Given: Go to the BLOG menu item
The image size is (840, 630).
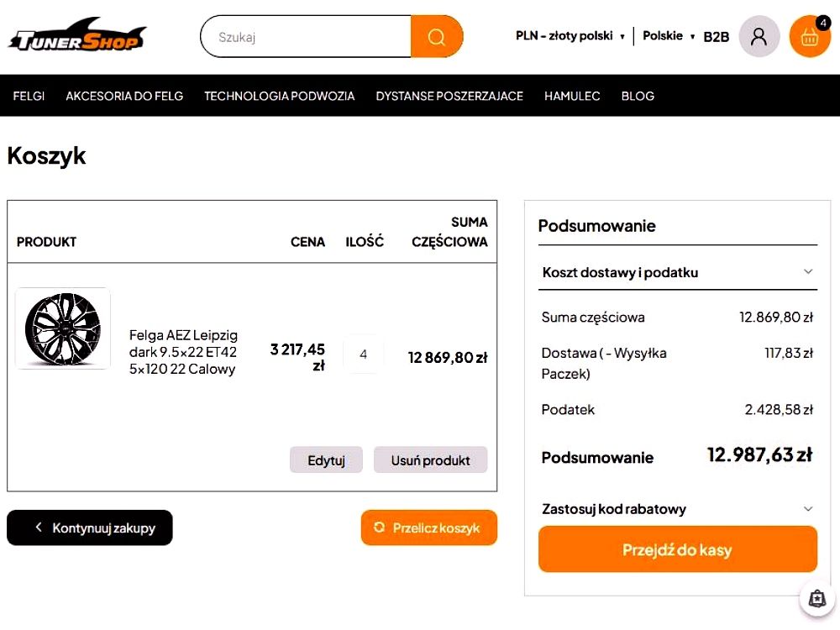Looking at the screenshot, I should [638, 96].
